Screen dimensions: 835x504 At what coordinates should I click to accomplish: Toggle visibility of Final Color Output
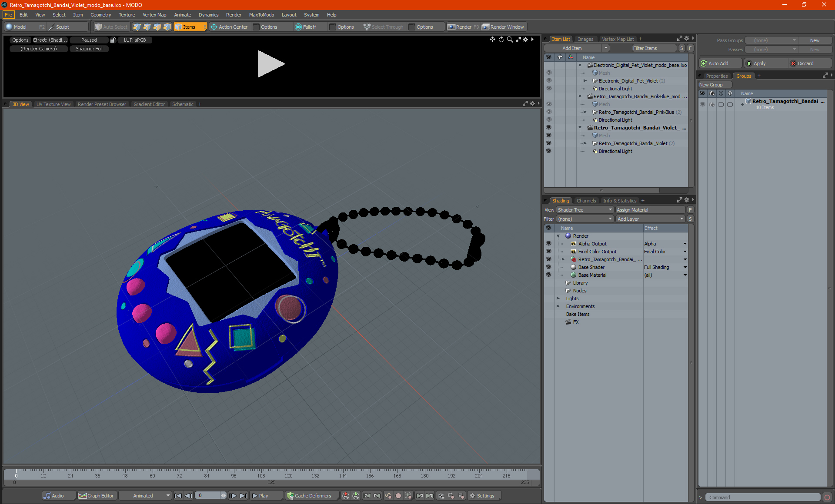[x=548, y=252]
